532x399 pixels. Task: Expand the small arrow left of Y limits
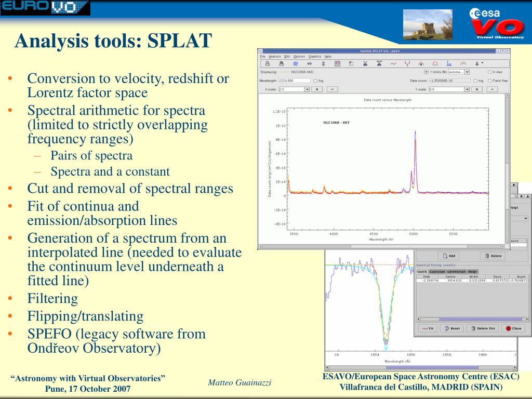pyautogui.click(x=426, y=72)
